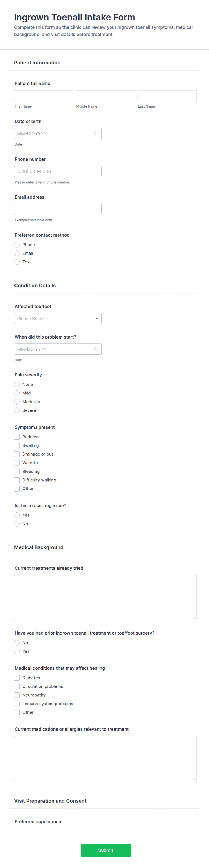Choose Text as preferred contact method
The height and width of the screenshot is (868, 209).
pyautogui.click(x=17, y=262)
